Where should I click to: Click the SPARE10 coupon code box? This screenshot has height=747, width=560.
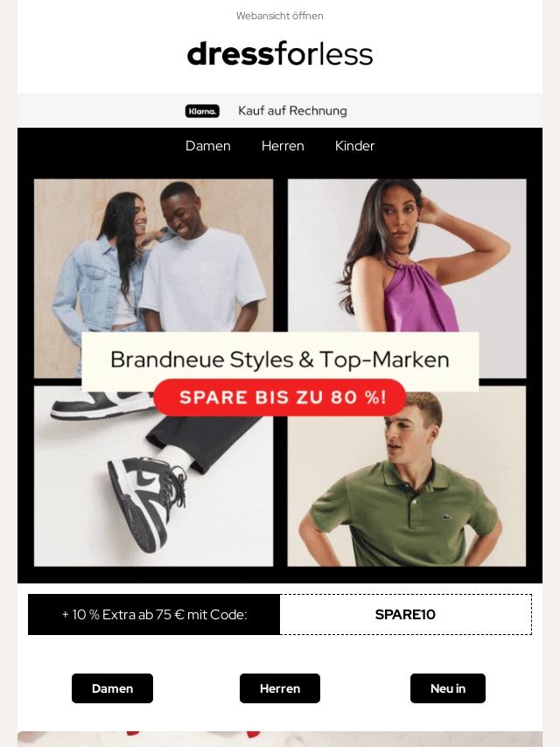tap(406, 614)
